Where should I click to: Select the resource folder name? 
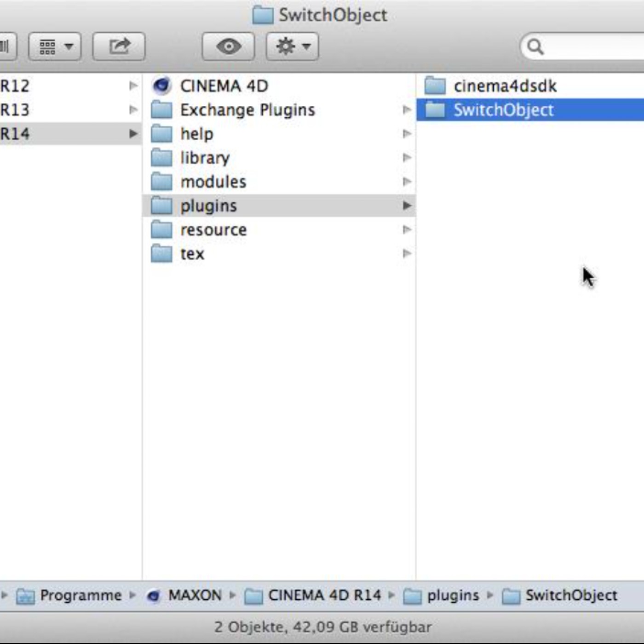click(x=213, y=230)
